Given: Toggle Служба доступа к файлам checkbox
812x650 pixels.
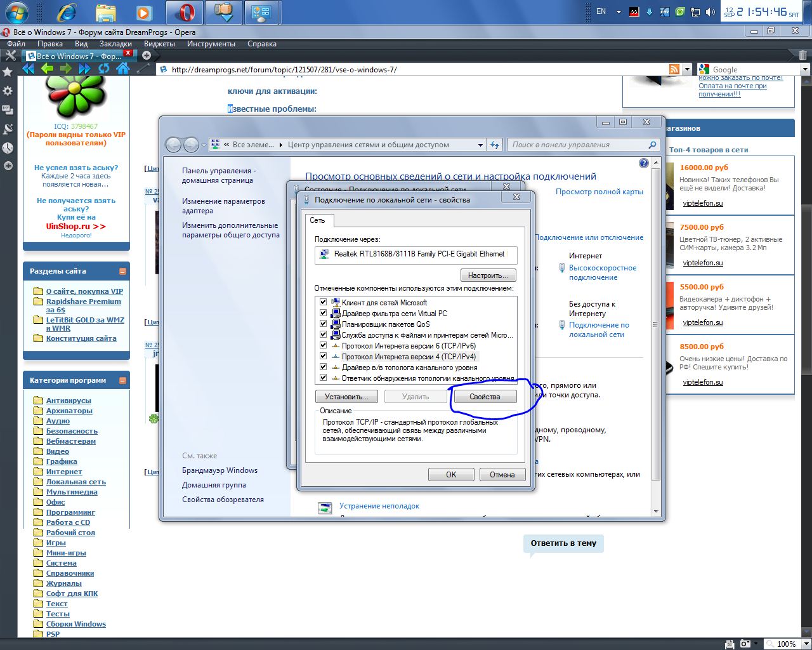Looking at the screenshot, I should (x=323, y=335).
